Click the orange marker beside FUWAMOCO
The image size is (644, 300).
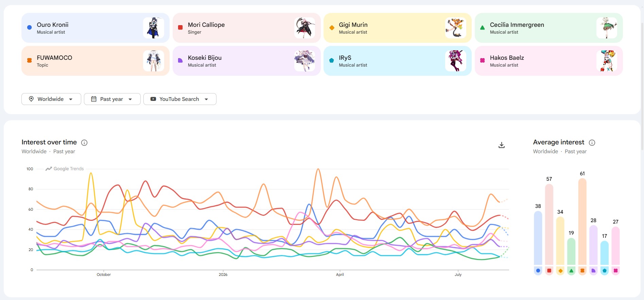coord(30,60)
